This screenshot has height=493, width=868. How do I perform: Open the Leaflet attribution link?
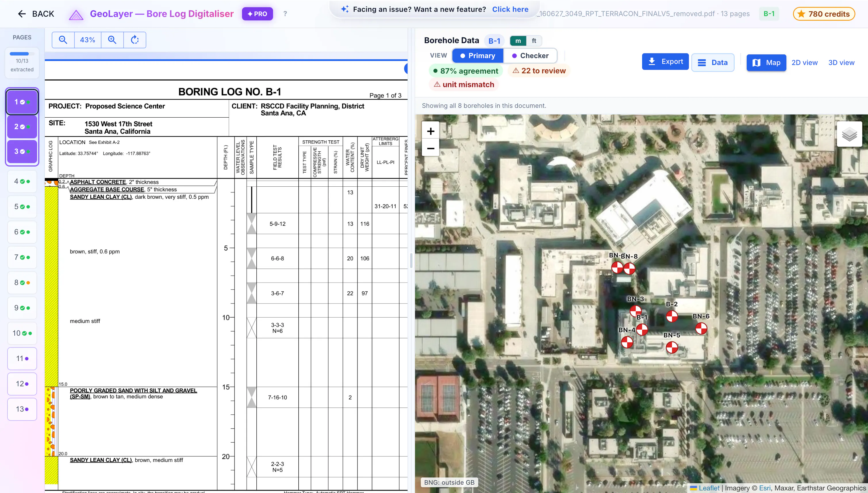pos(709,488)
